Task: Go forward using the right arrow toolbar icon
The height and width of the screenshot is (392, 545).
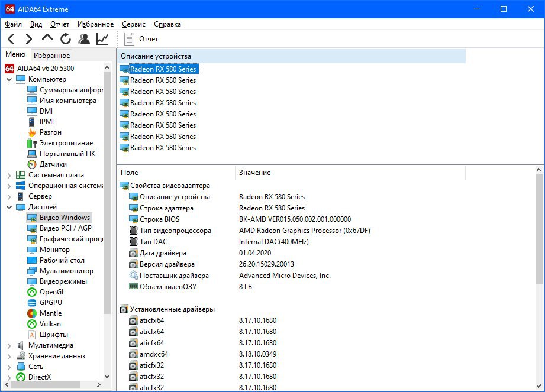Action: click(x=29, y=39)
